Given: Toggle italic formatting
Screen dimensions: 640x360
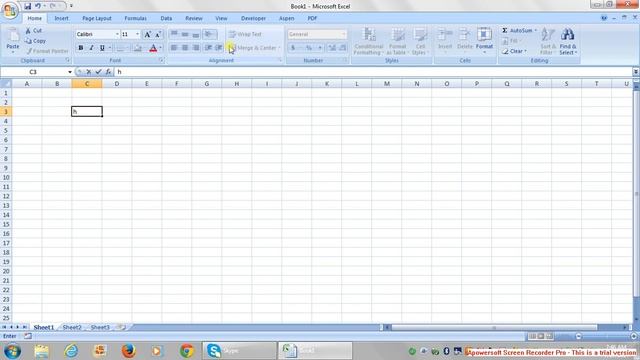Looking at the screenshot, I should coord(91,48).
